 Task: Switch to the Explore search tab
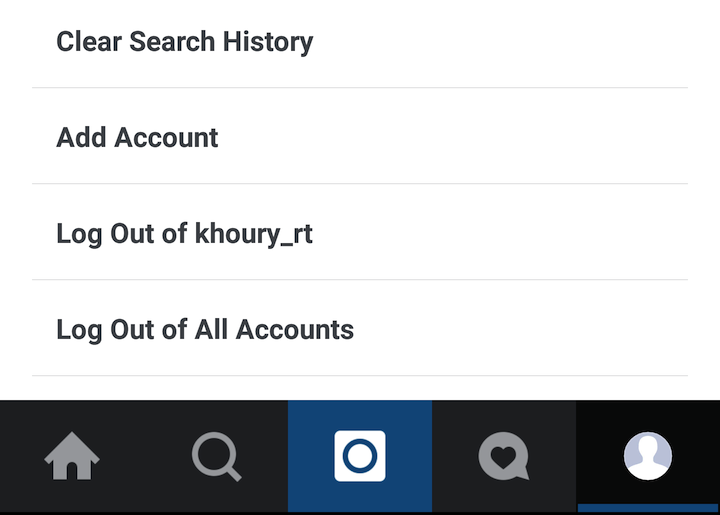pyautogui.click(x=216, y=457)
